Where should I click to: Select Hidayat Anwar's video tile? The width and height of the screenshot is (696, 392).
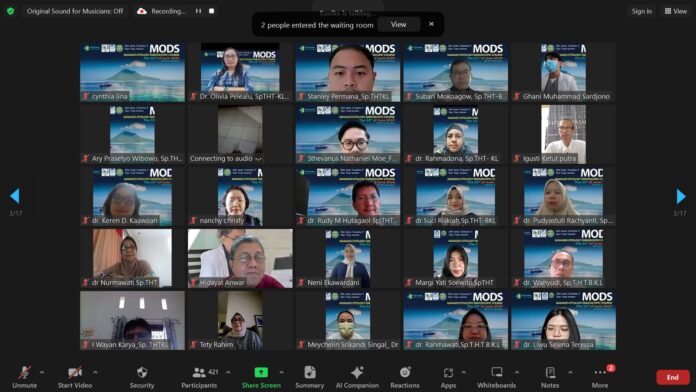tap(240, 258)
